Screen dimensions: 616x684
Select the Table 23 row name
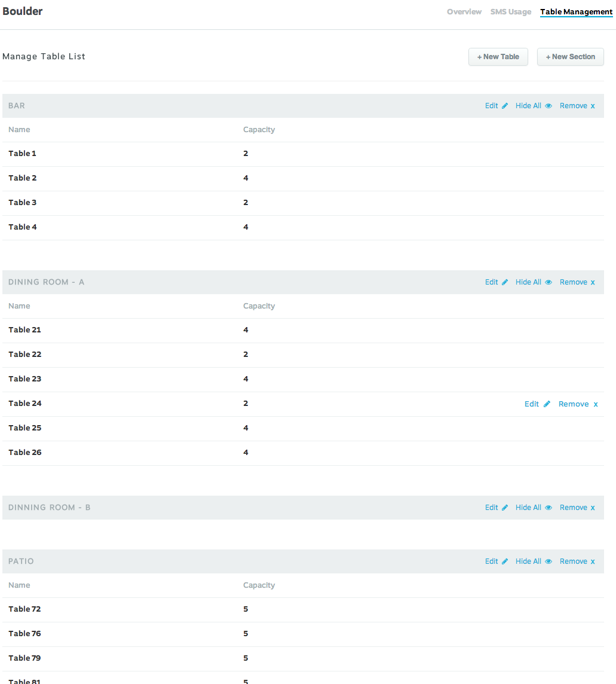(x=25, y=378)
